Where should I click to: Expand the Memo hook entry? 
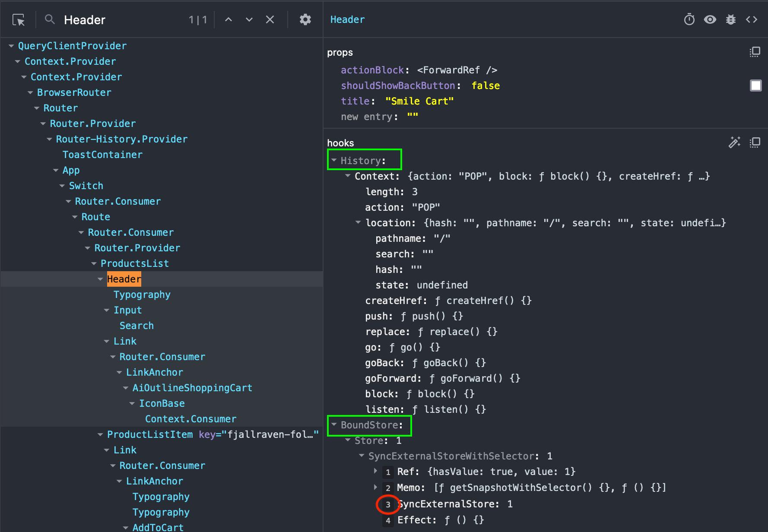pos(375,487)
